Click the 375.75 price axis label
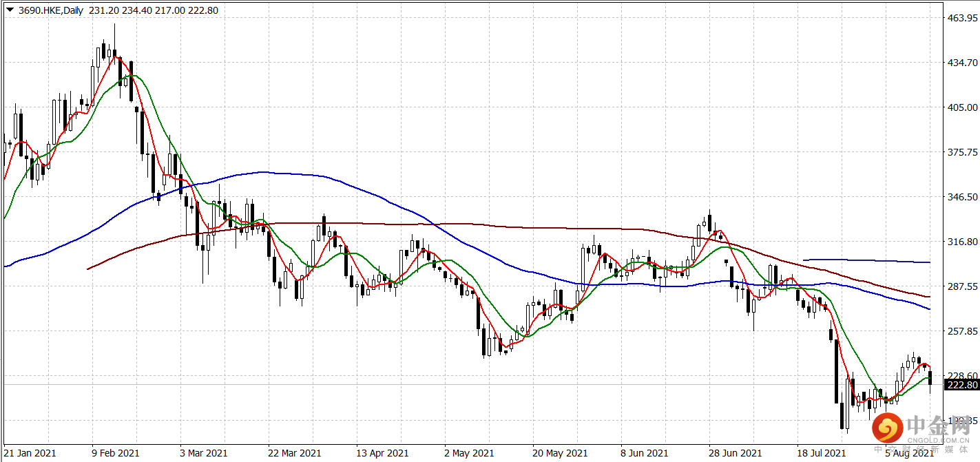The height and width of the screenshot is (462, 980). [963, 152]
